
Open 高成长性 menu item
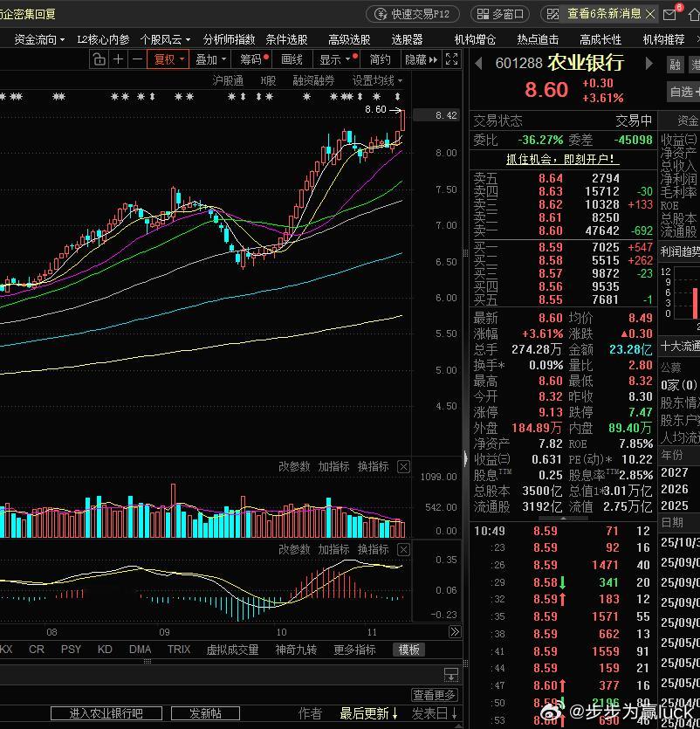(x=600, y=39)
